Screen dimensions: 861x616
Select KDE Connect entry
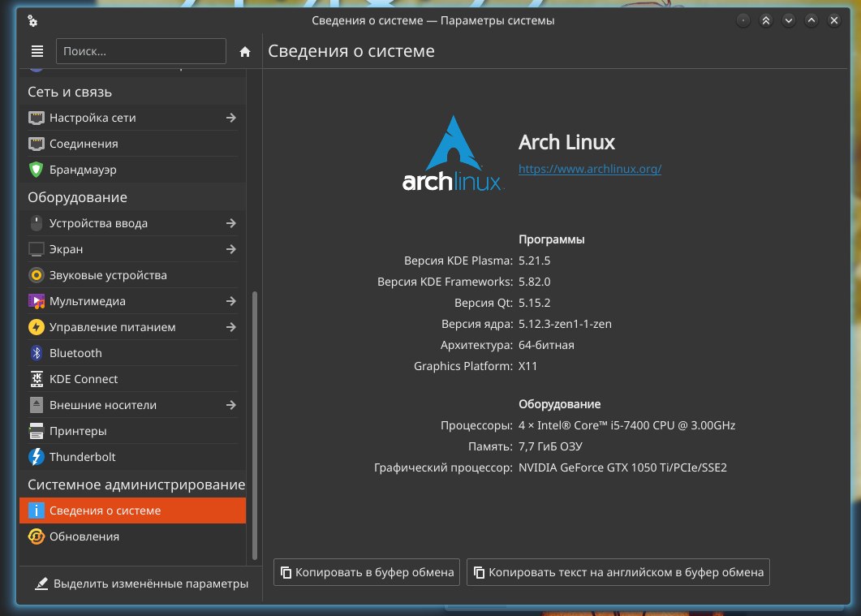[132, 379]
